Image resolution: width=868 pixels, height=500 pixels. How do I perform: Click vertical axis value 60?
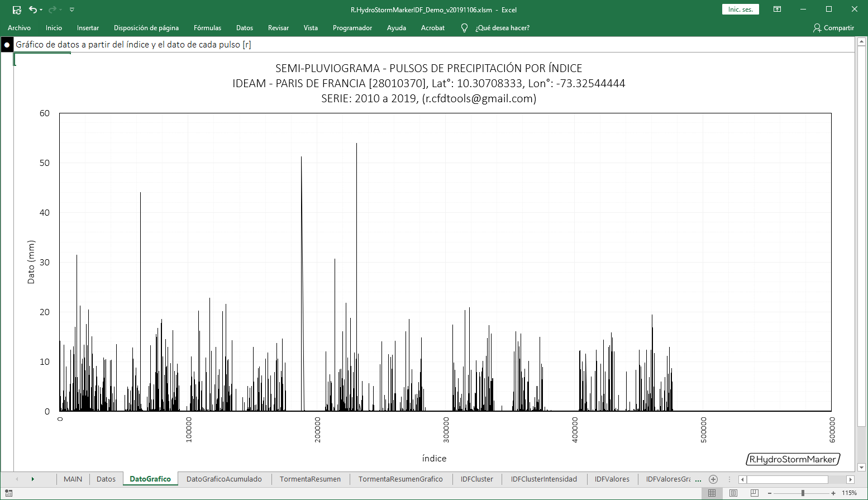coord(45,113)
